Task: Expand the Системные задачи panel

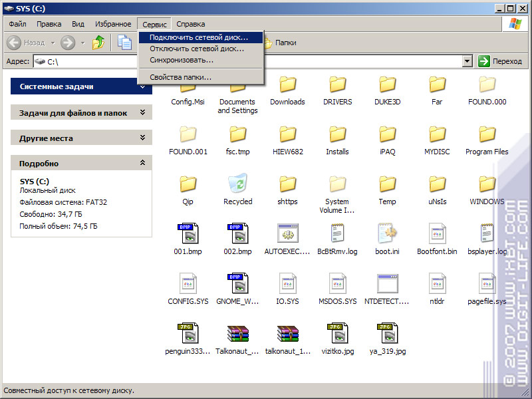Action: 142,86
